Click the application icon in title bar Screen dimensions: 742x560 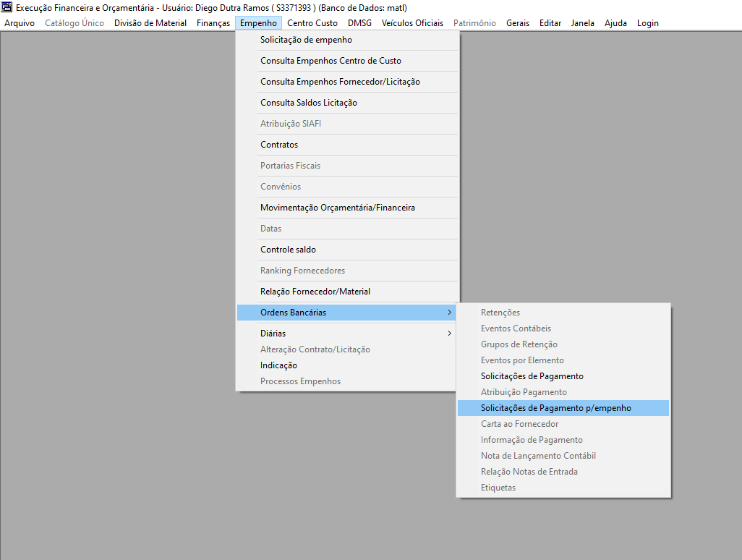coord(7,7)
